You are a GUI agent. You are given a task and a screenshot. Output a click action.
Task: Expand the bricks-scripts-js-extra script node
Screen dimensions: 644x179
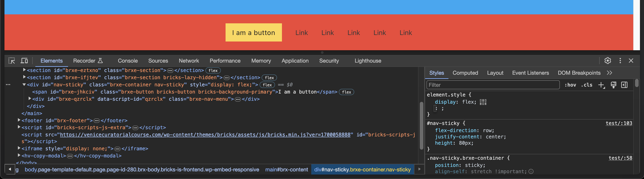(19, 127)
